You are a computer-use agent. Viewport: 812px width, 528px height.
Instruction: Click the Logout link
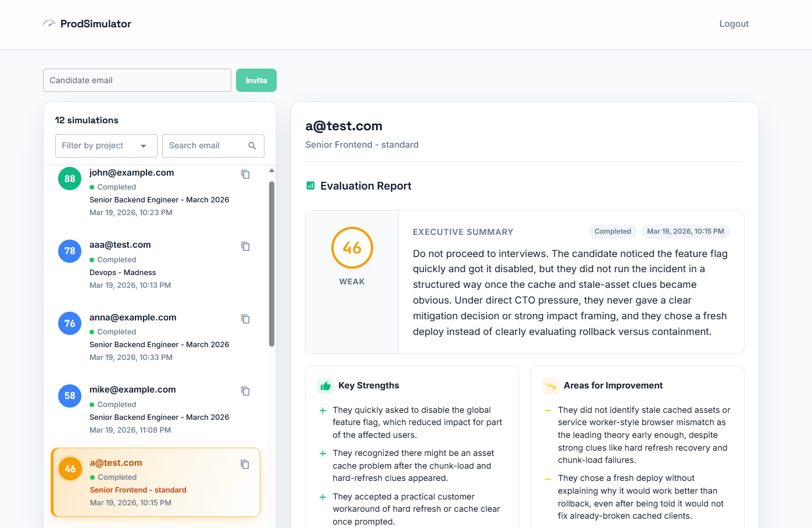(734, 23)
